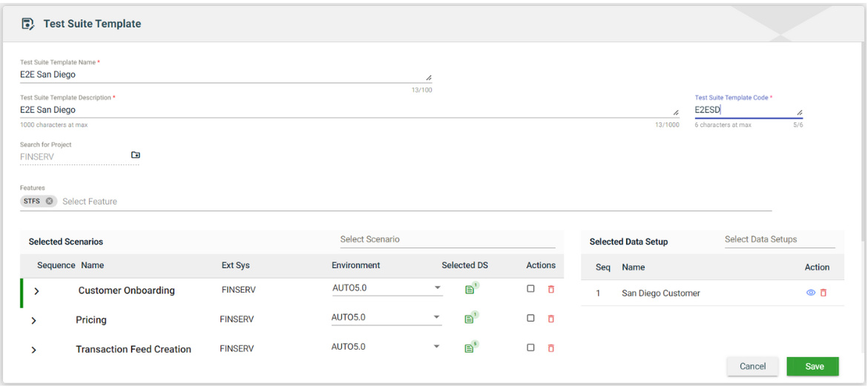This screenshot has width=868, height=389.
Task: Open selected data setup icon for Pricing
Action: [x=470, y=319]
